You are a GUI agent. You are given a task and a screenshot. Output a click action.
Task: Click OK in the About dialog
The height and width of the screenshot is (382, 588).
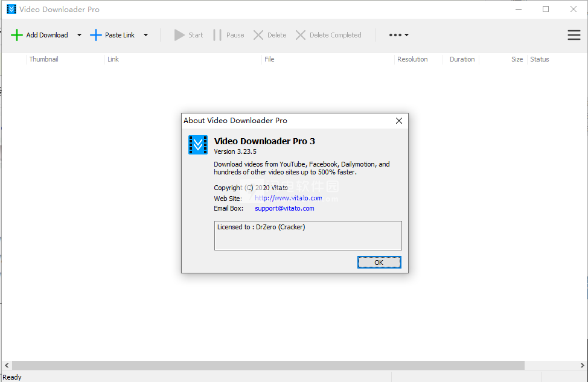click(379, 263)
